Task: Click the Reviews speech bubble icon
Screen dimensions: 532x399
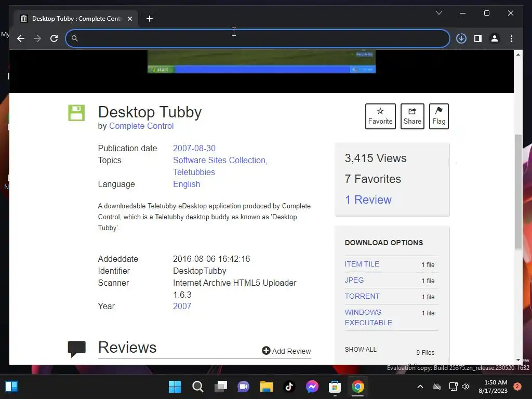Action: [x=77, y=349]
